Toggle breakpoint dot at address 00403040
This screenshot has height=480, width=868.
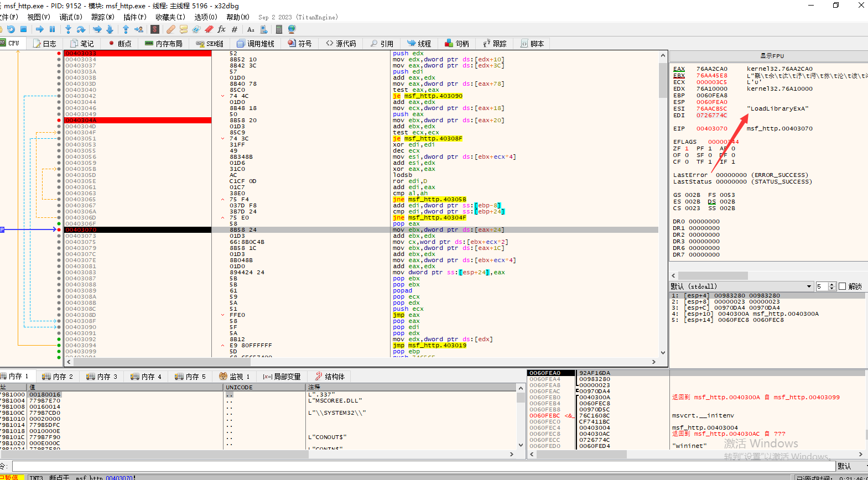tap(59, 90)
